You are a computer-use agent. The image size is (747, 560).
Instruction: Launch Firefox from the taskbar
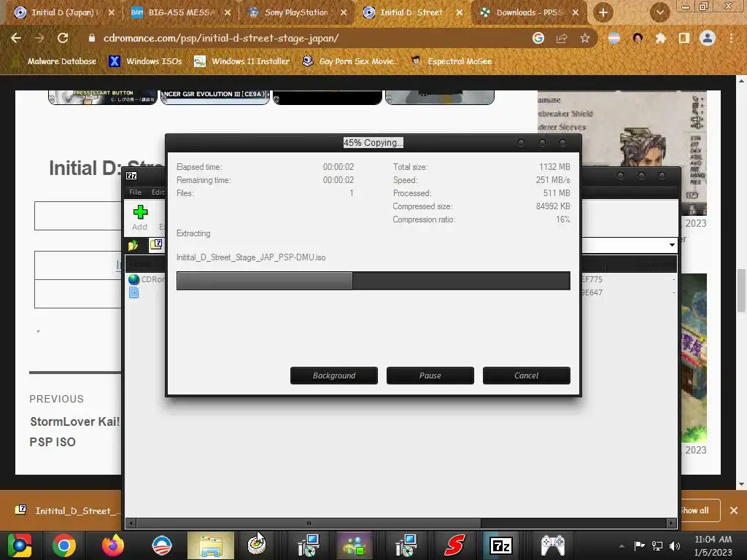pos(113,545)
